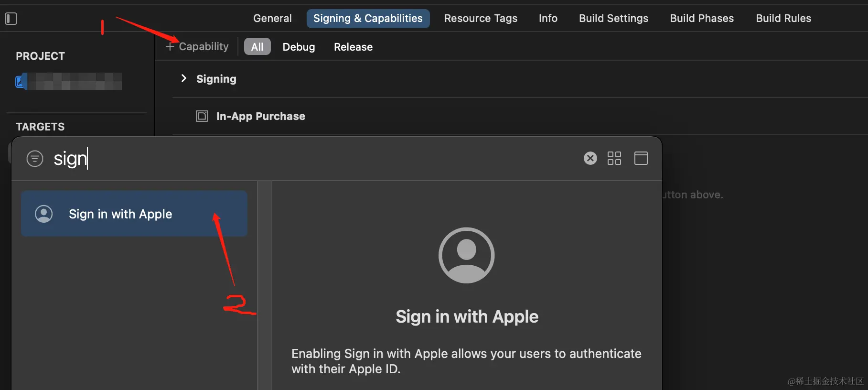Click the capability search input field

[311, 159]
